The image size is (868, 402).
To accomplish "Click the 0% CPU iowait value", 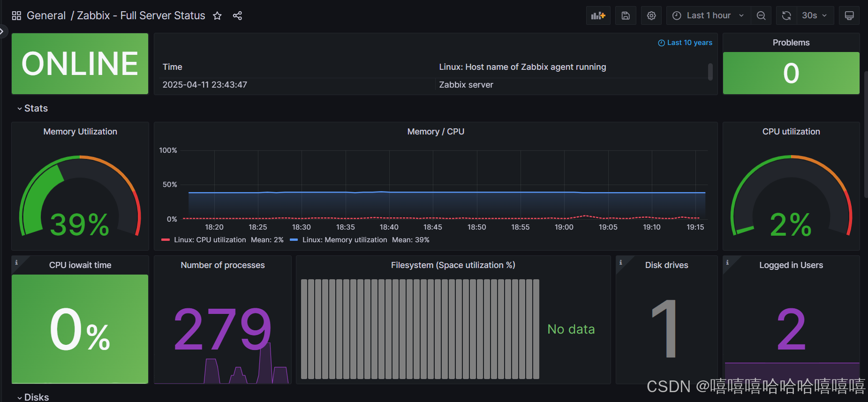I will pos(80,329).
